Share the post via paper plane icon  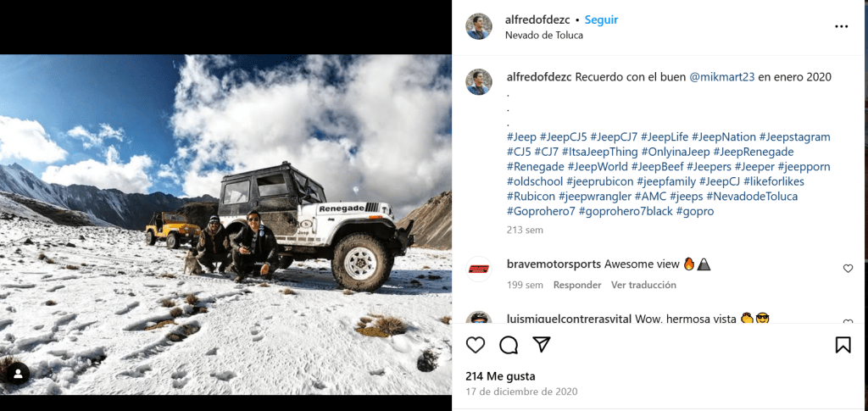pos(541,345)
